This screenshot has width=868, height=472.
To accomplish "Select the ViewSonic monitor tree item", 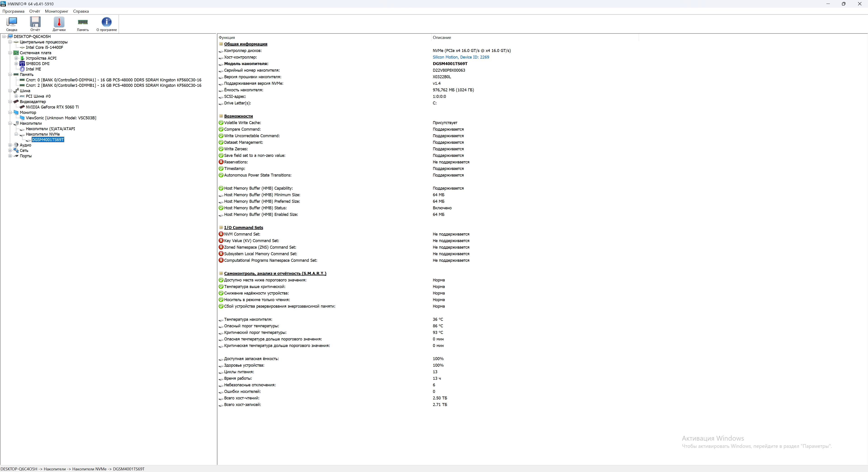I will [61, 118].
